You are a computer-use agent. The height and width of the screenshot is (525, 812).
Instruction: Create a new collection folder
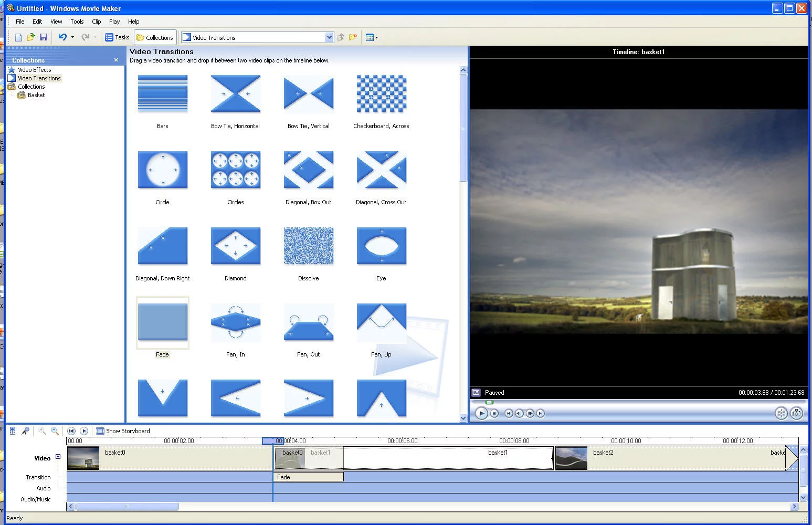(353, 37)
